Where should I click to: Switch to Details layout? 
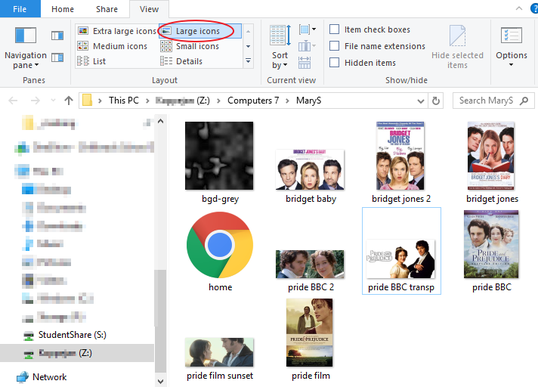pyautogui.click(x=182, y=61)
